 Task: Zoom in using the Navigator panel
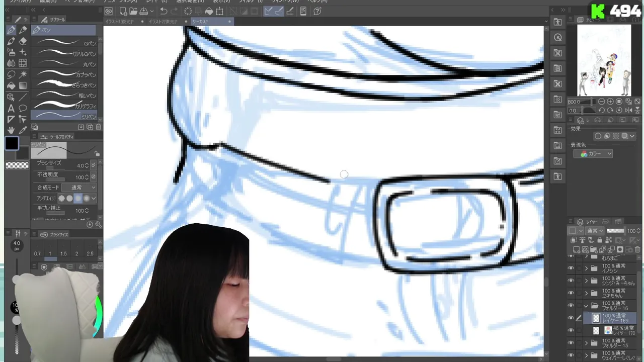tap(610, 102)
